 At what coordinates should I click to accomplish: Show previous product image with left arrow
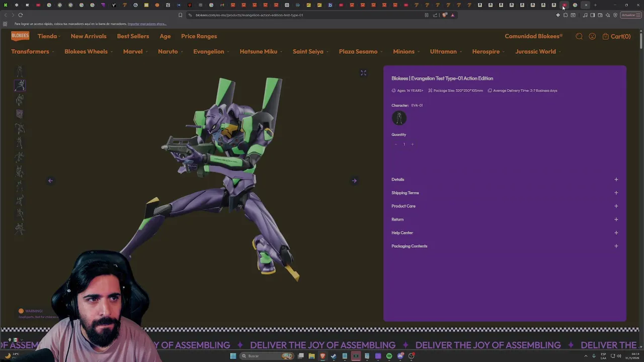tap(50, 180)
